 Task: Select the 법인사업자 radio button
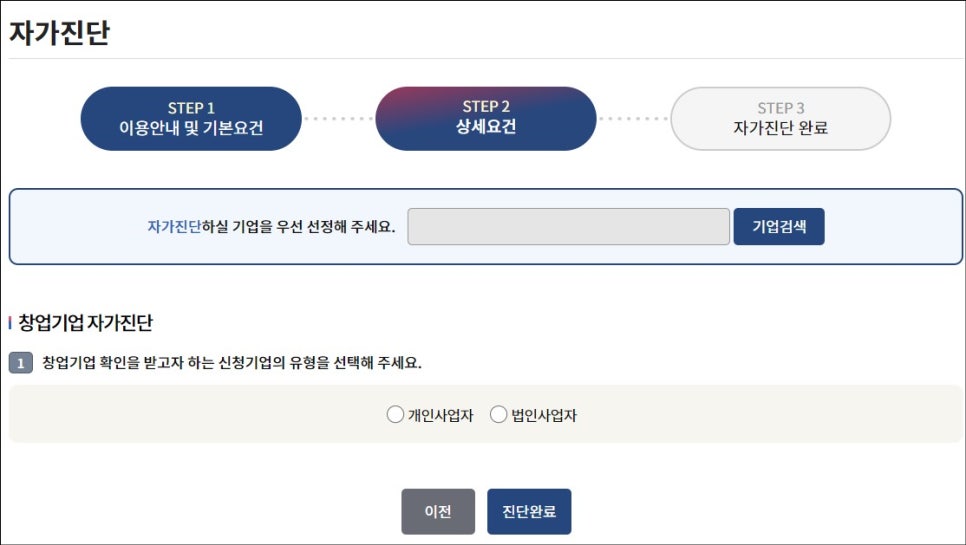pos(498,415)
